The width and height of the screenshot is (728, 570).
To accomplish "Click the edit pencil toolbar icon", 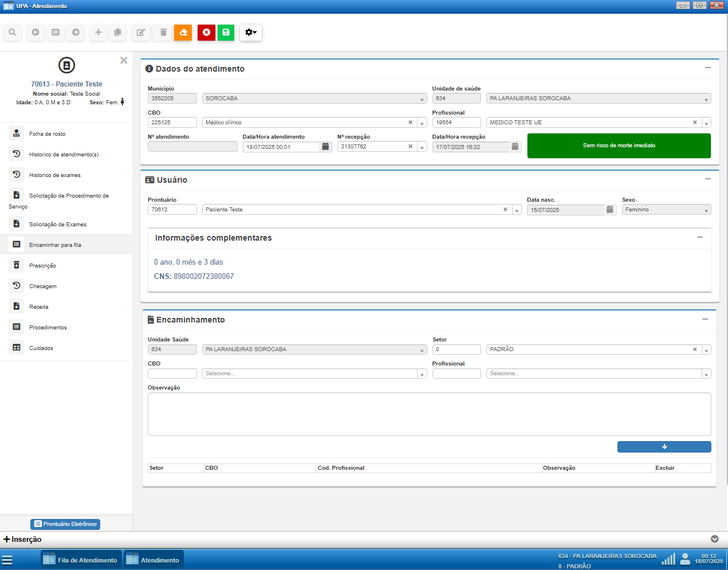I will 140,33.
